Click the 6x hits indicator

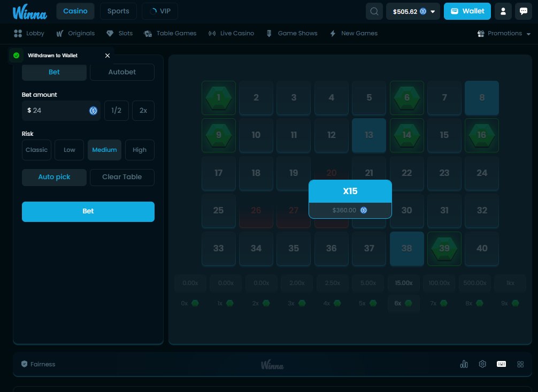(403, 303)
